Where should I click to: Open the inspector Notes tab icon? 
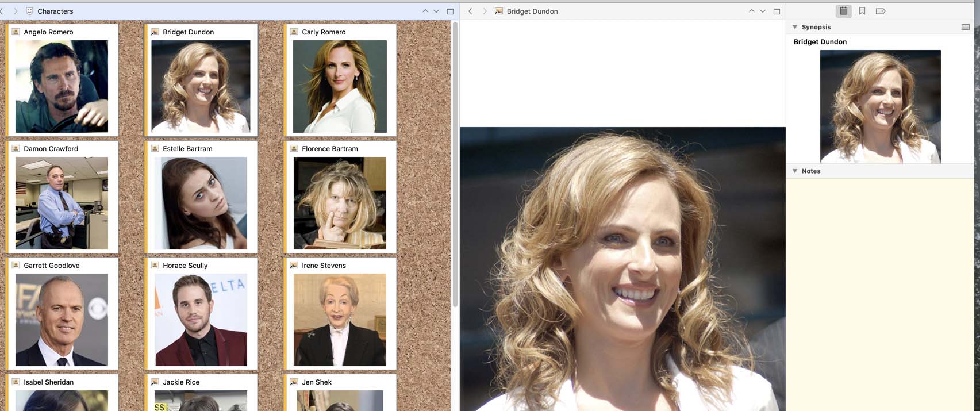coord(843,11)
